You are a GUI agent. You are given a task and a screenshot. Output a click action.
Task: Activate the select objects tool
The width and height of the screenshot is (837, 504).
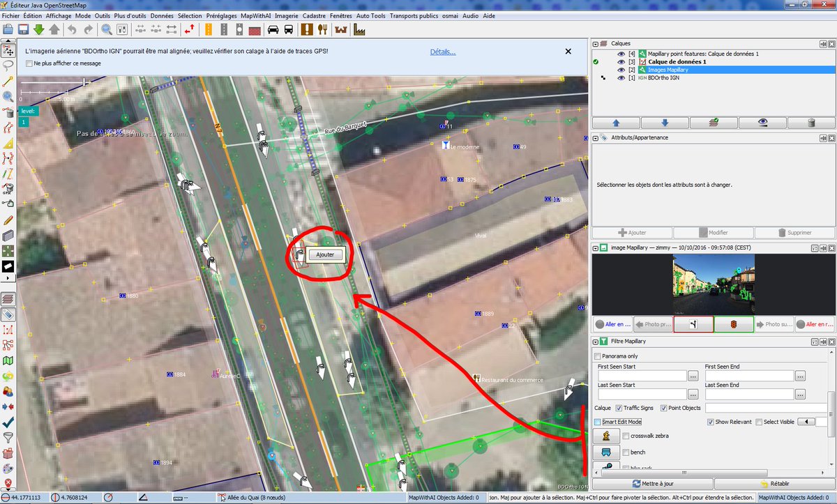click(x=8, y=50)
